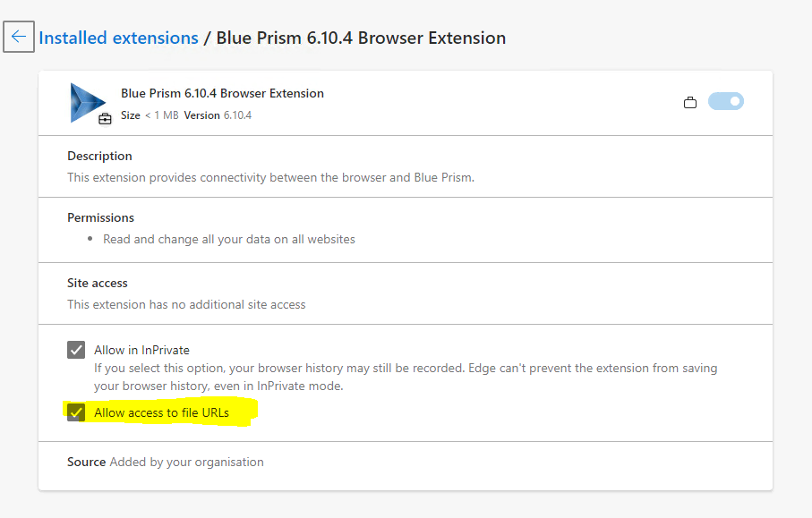Click the Size < 1 MB text

point(150,115)
